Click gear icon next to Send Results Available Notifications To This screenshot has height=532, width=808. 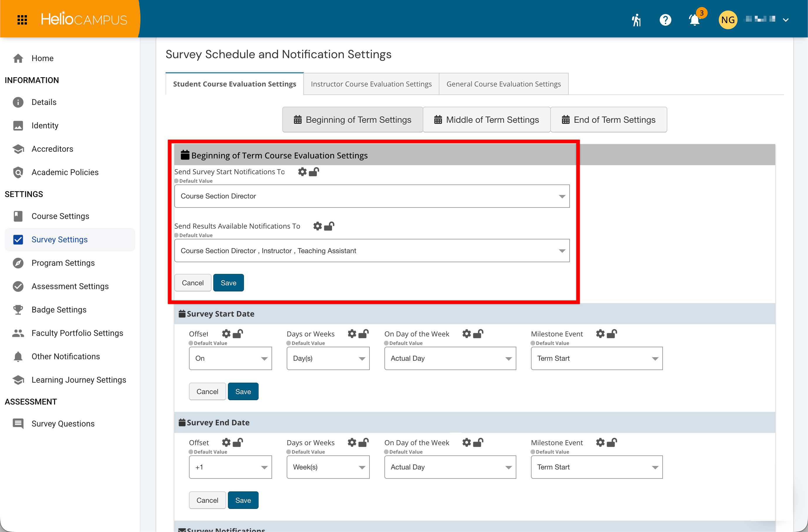click(317, 226)
